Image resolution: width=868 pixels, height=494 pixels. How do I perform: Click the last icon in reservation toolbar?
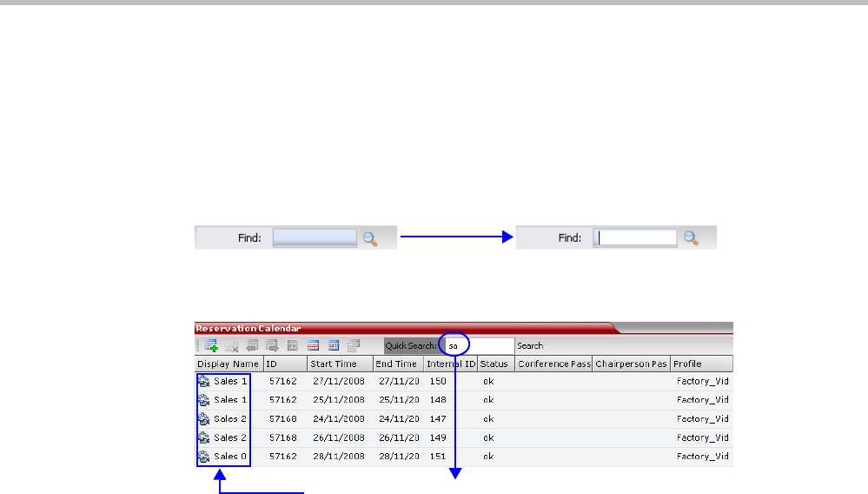[354, 345]
